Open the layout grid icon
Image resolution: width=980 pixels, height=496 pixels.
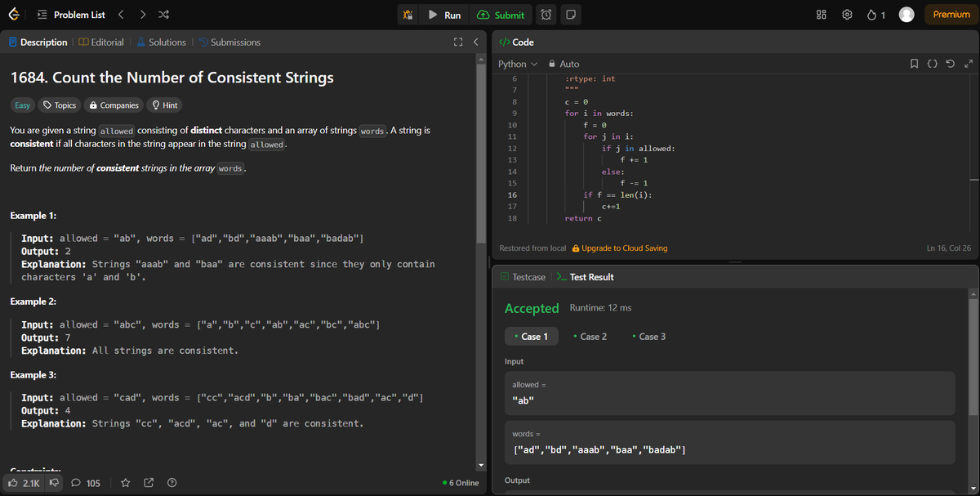pyautogui.click(x=822, y=15)
